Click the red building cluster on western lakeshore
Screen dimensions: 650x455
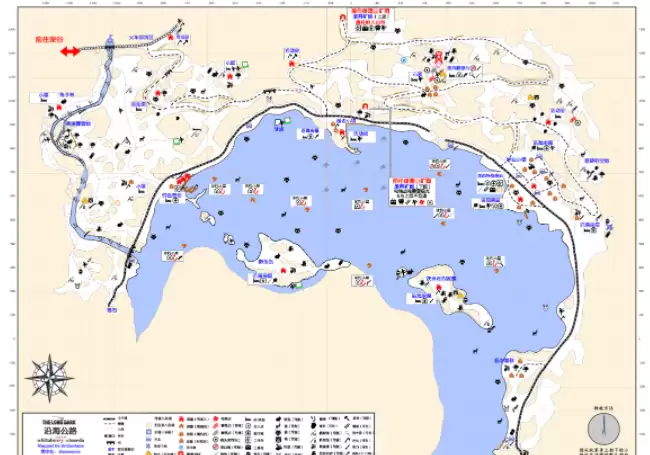(185, 180)
